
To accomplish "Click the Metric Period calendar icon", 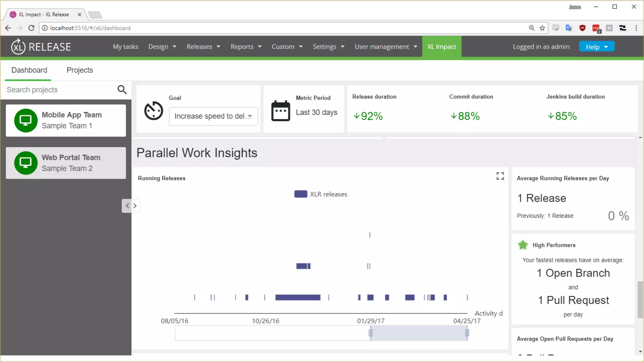I will click(280, 111).
